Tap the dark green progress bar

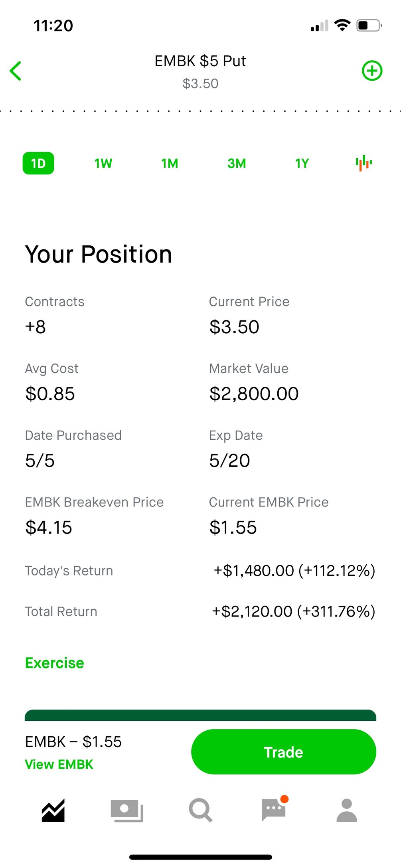click(x=200, y=715)
